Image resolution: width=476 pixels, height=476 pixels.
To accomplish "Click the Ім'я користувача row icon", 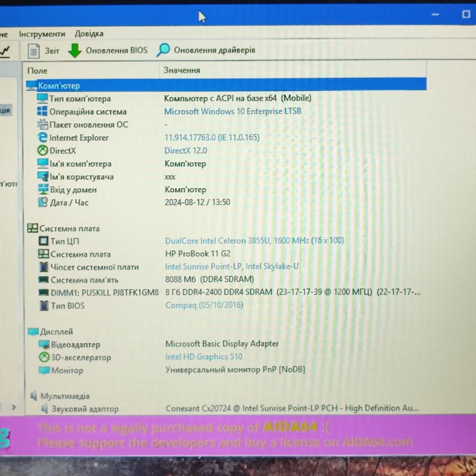I will (43, 177).
